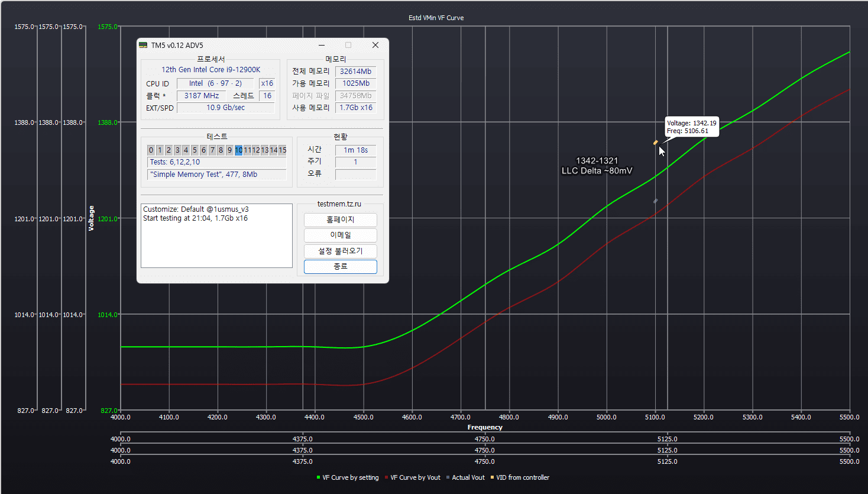
Task: Toggle the 'VF Curve by setting' green legend
Action: point(348,477)
